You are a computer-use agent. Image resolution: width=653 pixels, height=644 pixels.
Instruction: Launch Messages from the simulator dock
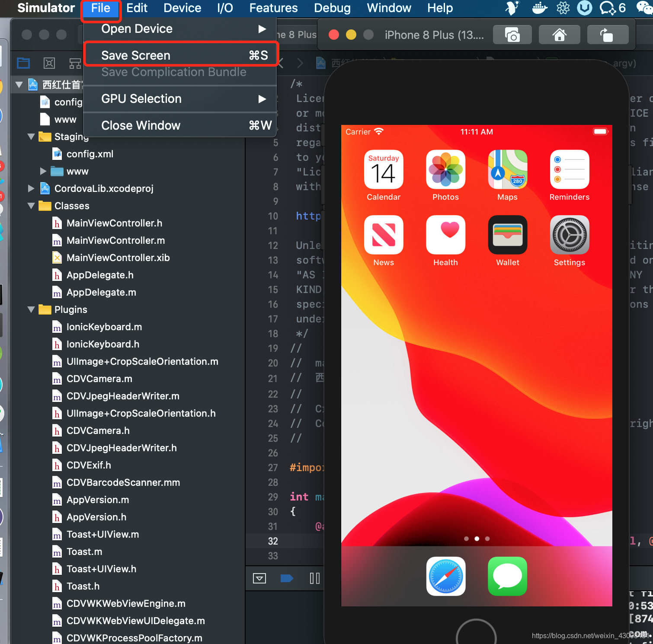click(x=508, y=576)
